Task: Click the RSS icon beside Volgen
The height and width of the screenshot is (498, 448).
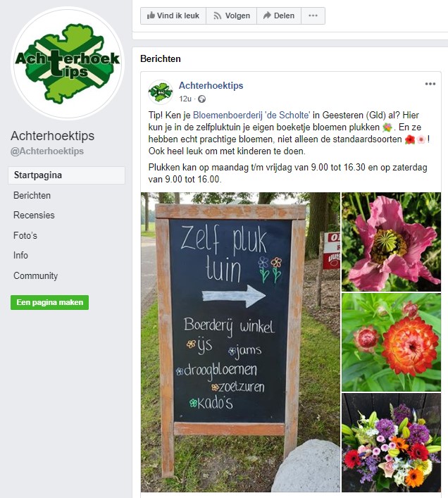Action: click(217, 15)
